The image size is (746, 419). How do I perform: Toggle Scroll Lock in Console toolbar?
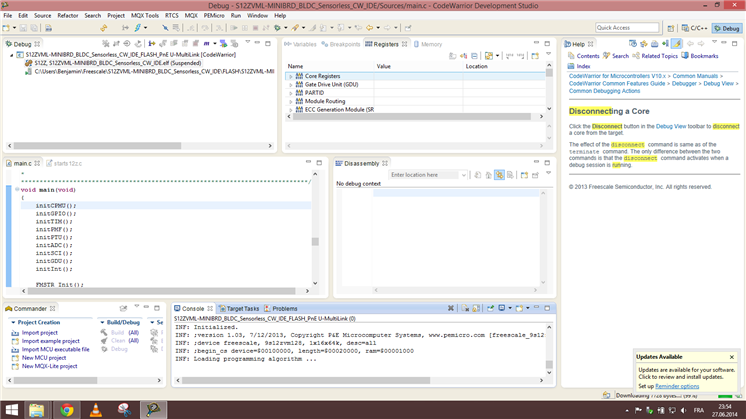click(476, 308)
